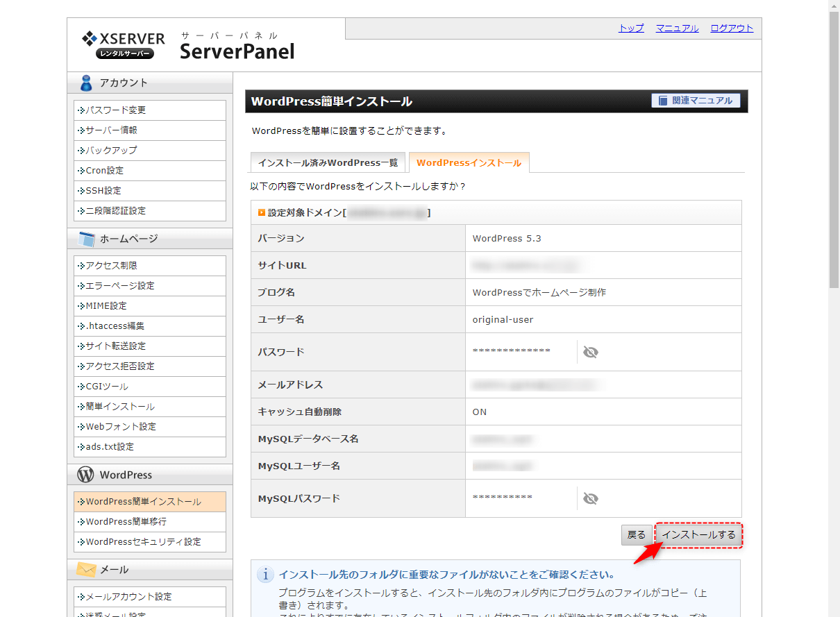This screenshot has width=840, height=617.
Task: Open 二段階認証設定 menu item
Action: (150, 211)
